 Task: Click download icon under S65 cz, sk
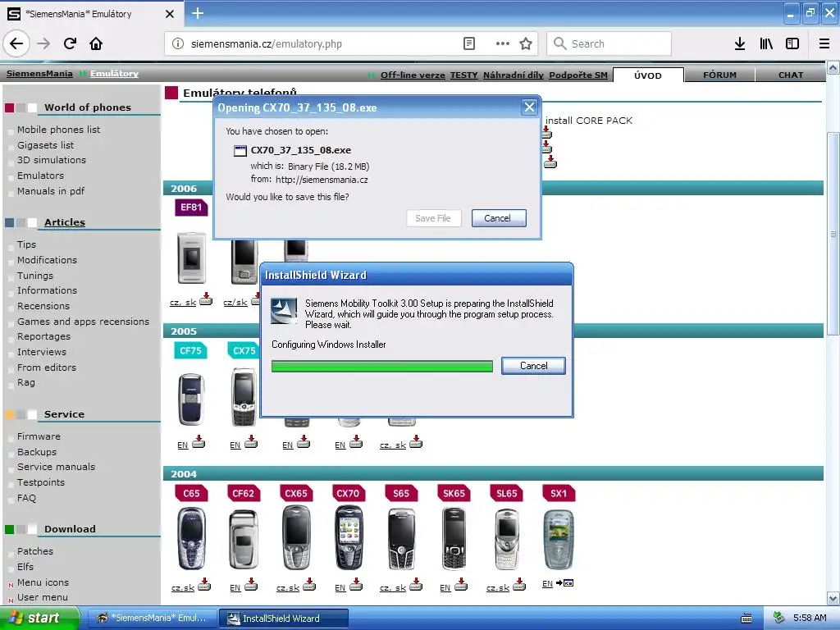tap(416, 584)
